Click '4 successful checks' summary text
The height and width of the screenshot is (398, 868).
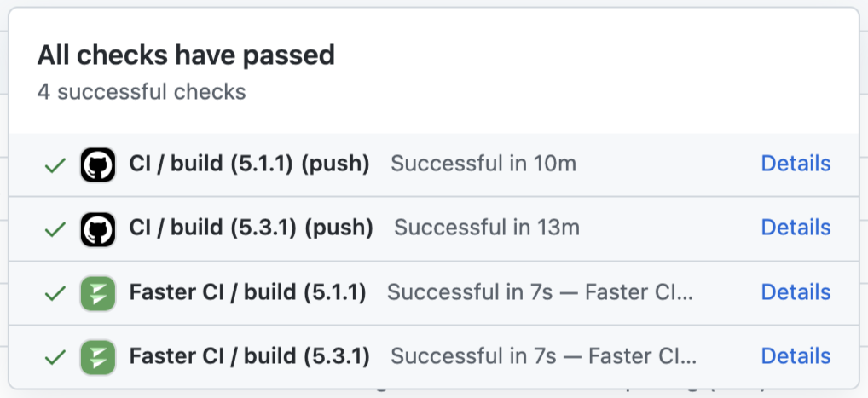[x=142, y=92]
